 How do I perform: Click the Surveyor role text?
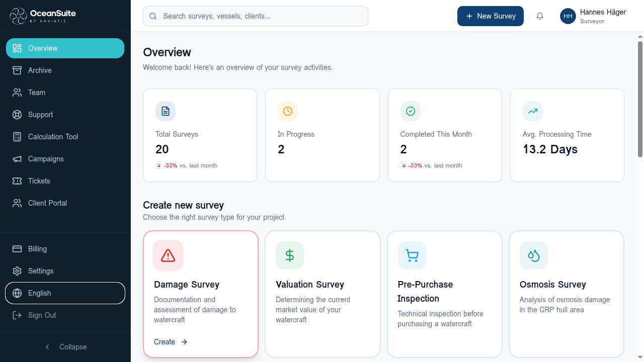pos(592,22)
